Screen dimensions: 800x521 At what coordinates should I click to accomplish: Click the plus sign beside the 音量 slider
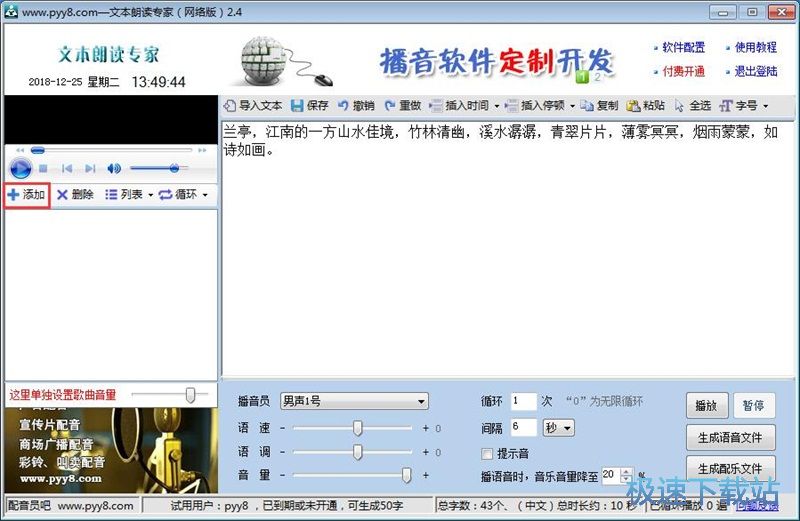[x=426, y=475]
